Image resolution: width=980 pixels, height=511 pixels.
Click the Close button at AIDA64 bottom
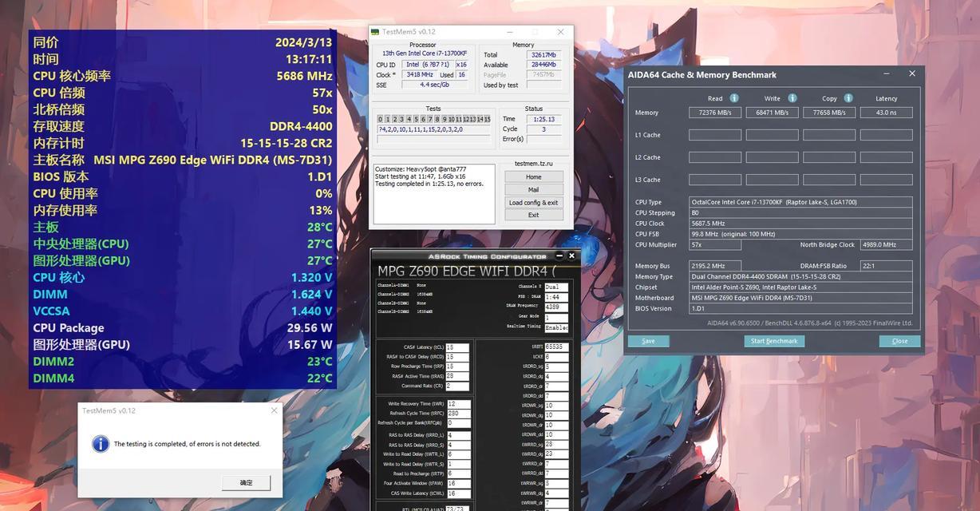pos(899,341)
